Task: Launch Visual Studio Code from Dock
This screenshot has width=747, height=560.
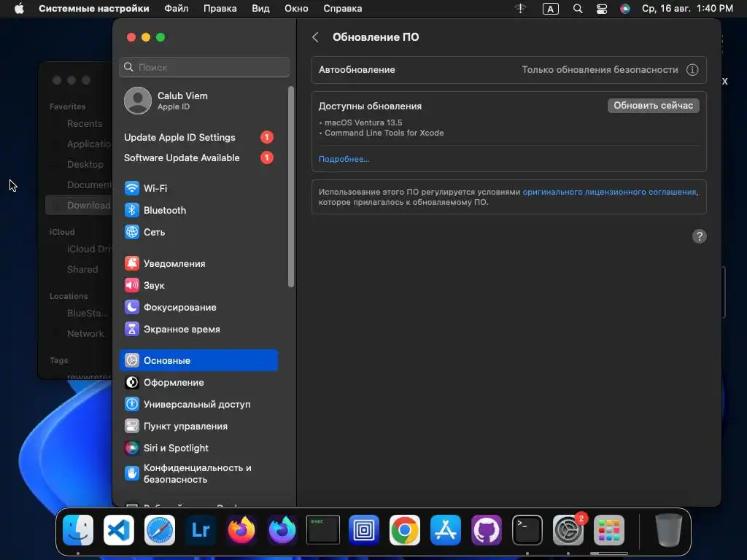Action: coord(119,530)
